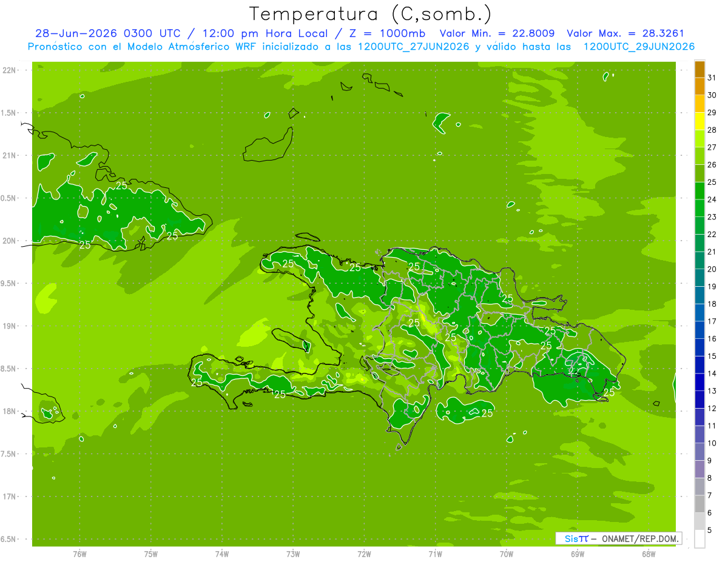The image size is (728, 562).
Task: Click the ONAMET/REP.DOM. credit label
Action: point(639,538)
